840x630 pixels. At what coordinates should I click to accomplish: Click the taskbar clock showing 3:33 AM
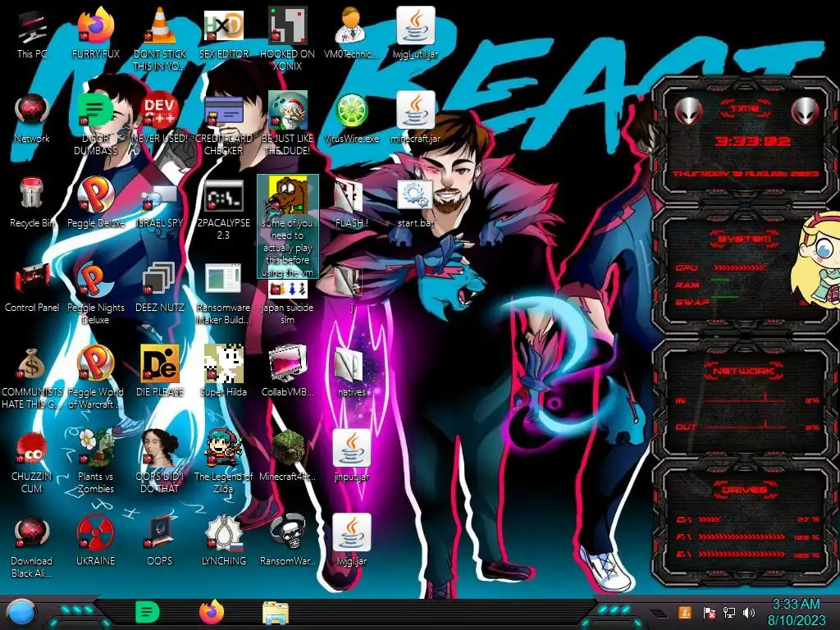click(796, 612)
